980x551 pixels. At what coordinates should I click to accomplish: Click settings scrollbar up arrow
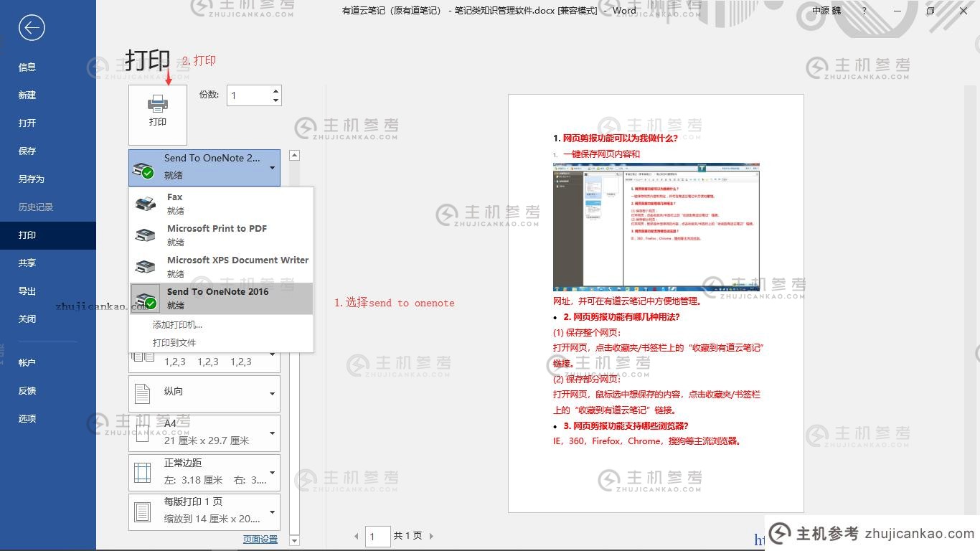(x=294, y=155)
